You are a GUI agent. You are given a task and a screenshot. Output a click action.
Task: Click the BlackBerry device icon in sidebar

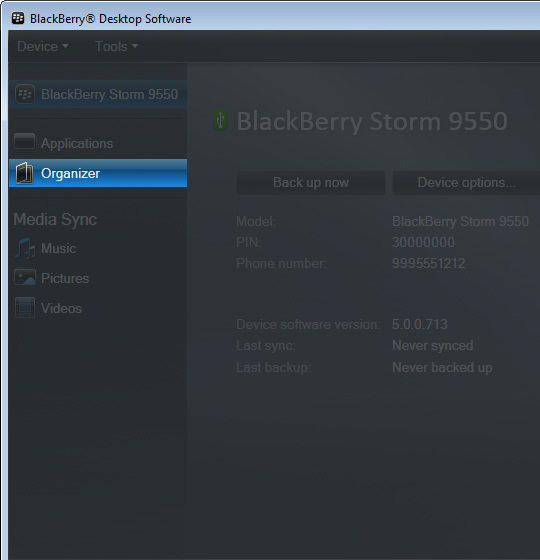pos(25,94)
